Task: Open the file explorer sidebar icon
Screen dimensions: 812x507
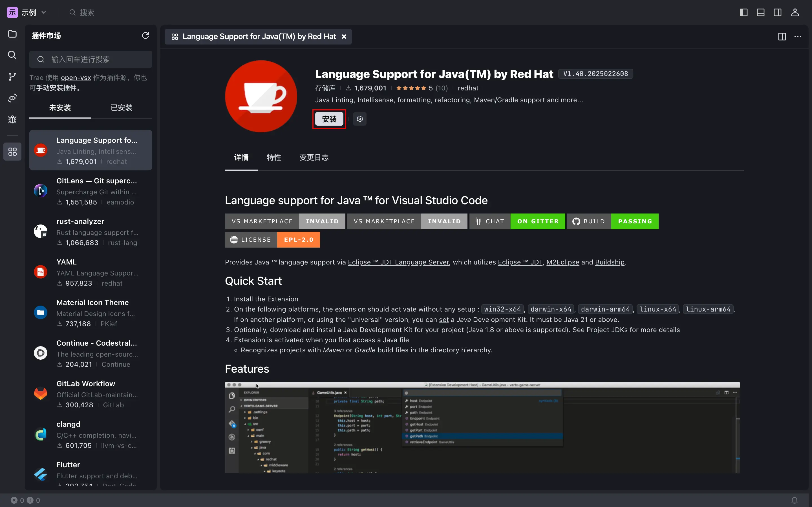Action: pyautogui.click(x=12, y=34)
